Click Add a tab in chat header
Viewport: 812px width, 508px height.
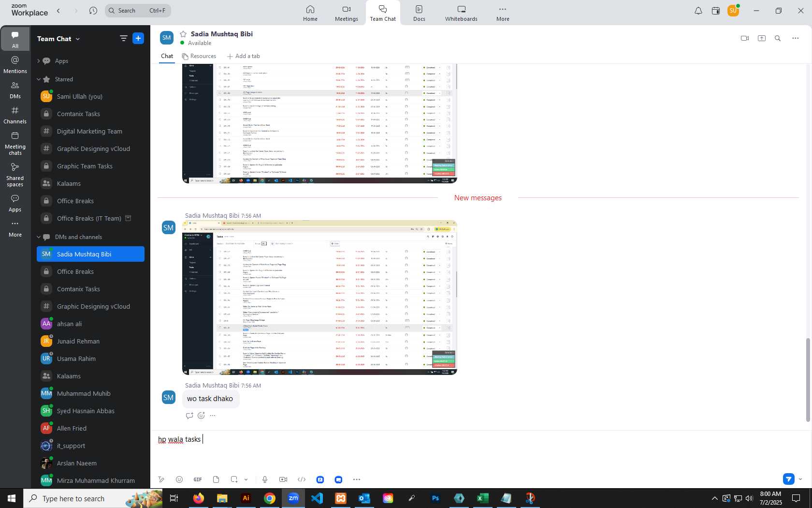coord(244,56)
